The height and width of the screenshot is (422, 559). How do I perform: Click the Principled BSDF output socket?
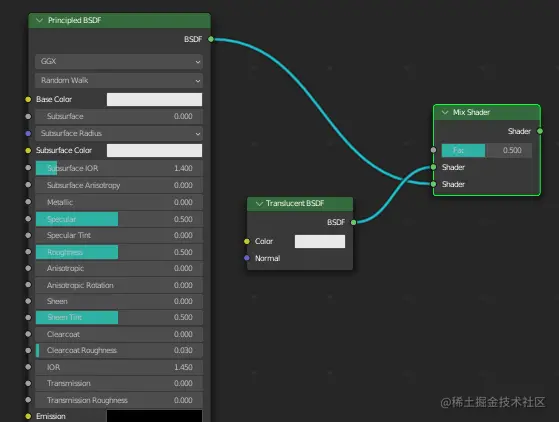(x=211, y=39)
